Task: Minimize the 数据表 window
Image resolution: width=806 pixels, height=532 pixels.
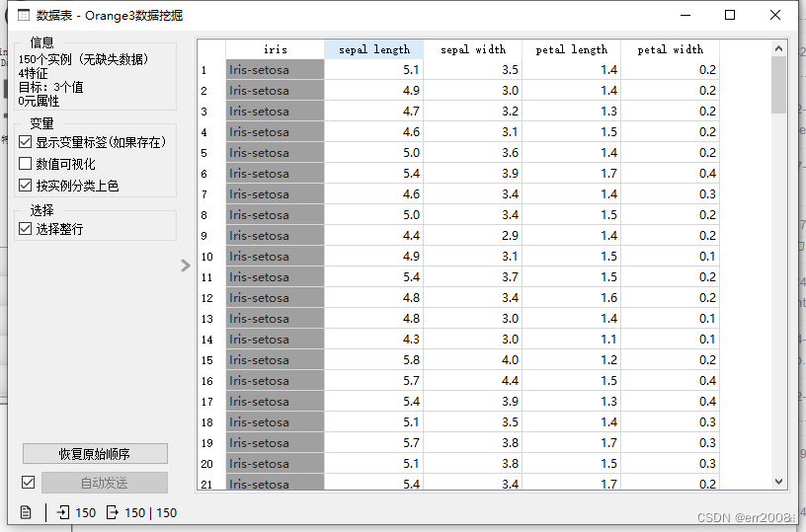Action: point(685,16)
